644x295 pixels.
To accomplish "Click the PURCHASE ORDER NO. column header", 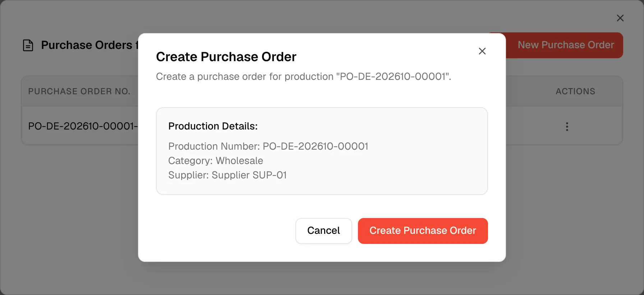I will click(79, 91).
